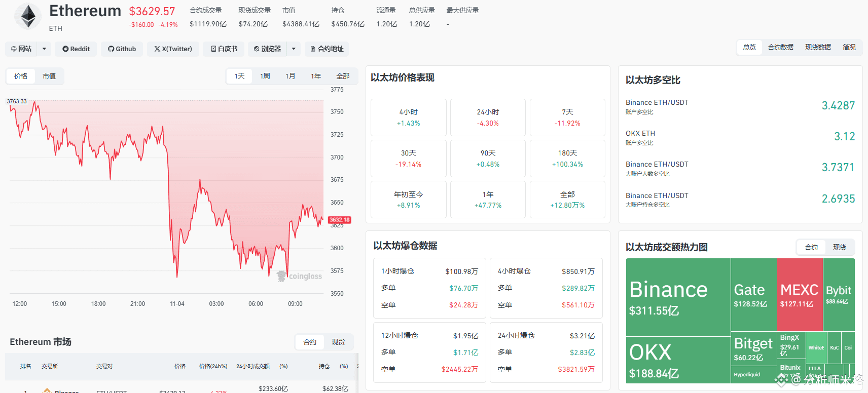Image resolution: width=868 pixels, height=393 pixels.
Task: Switch to the 简况 tab
Action: (x=849, y=47)
